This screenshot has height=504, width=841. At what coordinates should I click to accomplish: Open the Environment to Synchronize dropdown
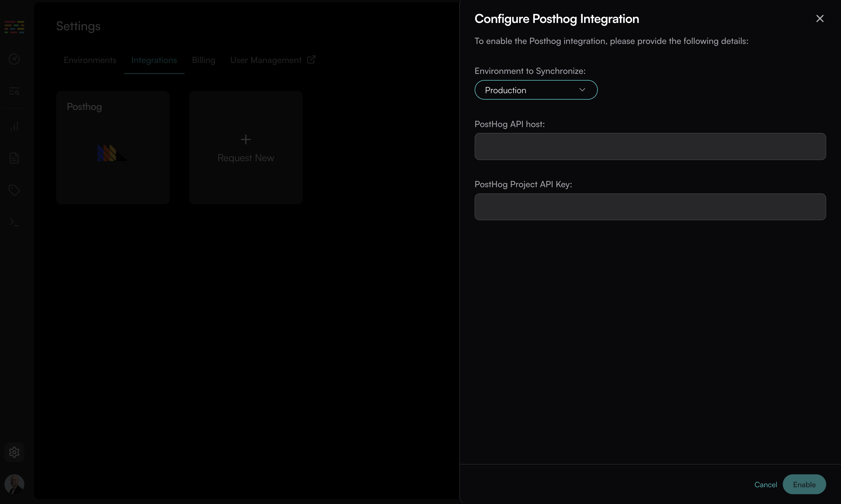(536, 90)
